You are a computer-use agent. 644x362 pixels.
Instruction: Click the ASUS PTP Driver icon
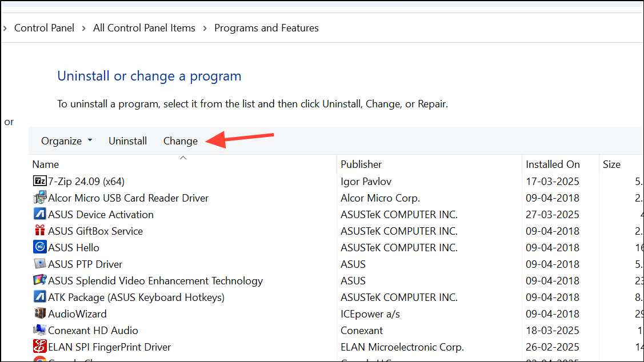click(x=40, y=264)
